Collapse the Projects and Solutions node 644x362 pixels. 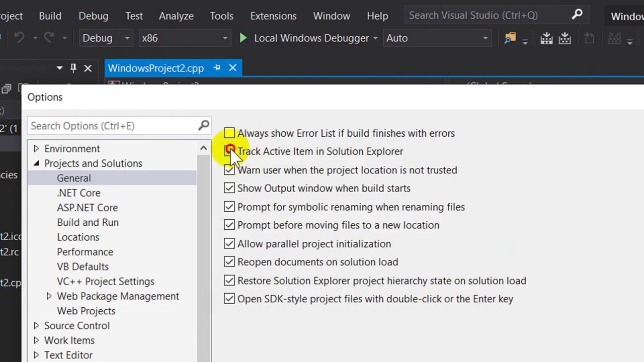(x=36, y=163)
